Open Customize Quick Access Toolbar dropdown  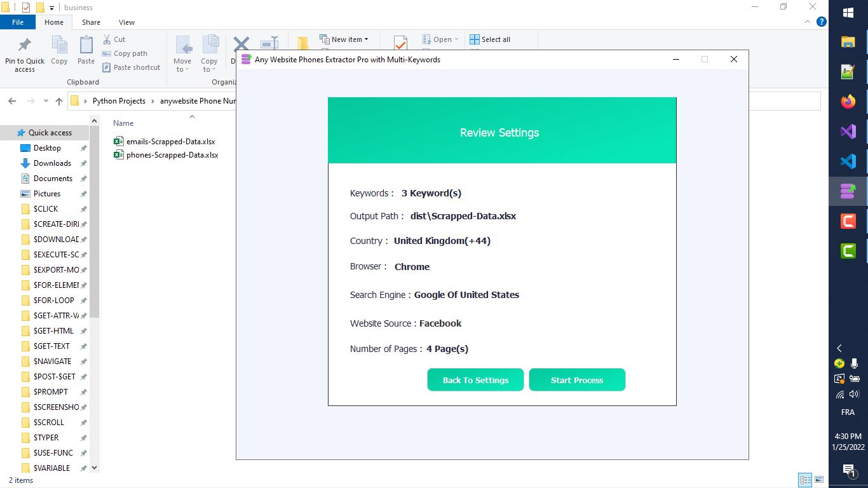(51, 8)
